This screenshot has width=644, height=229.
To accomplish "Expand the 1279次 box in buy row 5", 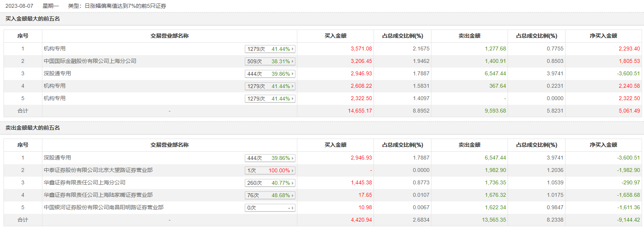I will tap(270, 99).
